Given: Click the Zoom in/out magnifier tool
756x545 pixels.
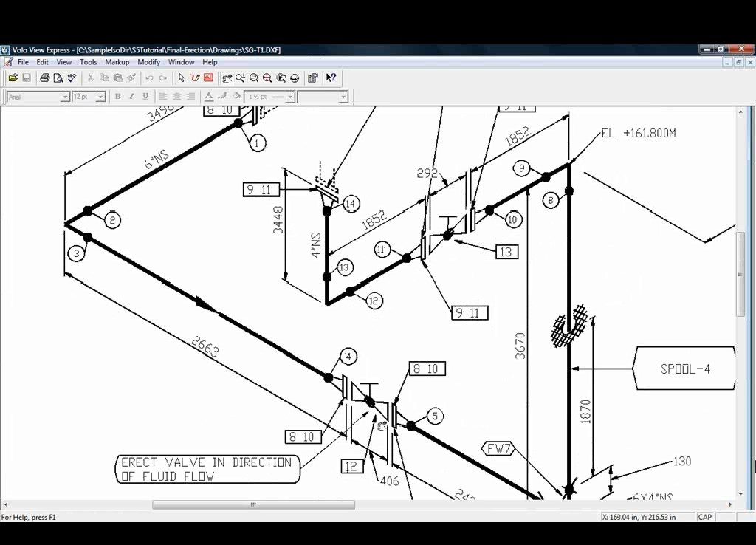Looking at the screenshot, I should tap(240, 78).
